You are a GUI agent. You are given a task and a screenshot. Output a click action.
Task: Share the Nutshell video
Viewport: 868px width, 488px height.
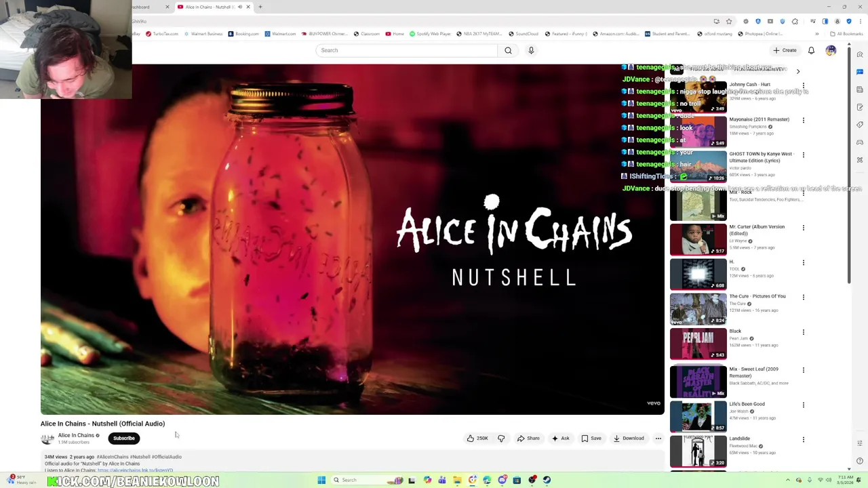tap(528, 439)
